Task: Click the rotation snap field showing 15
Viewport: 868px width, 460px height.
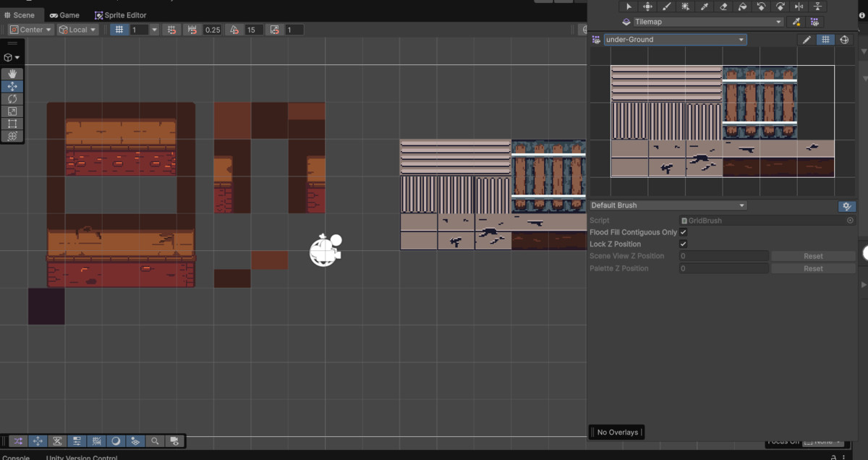Action: click(x=253, y=30)
